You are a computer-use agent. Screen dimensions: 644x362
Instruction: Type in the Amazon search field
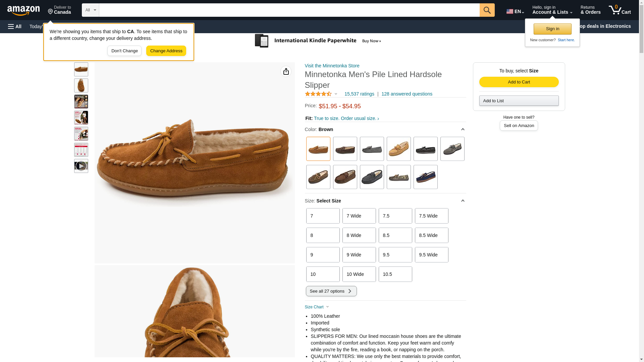click(289, 10)
